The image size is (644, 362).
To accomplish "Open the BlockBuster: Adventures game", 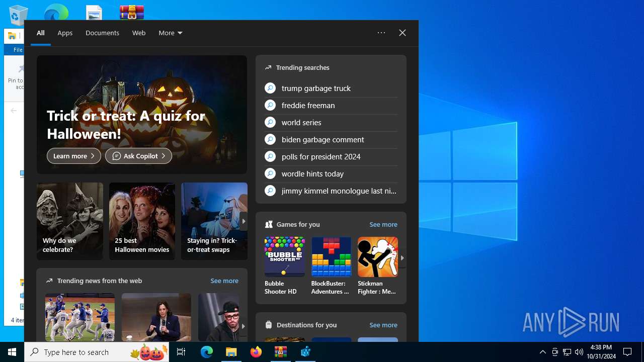I will coord(331,266).
